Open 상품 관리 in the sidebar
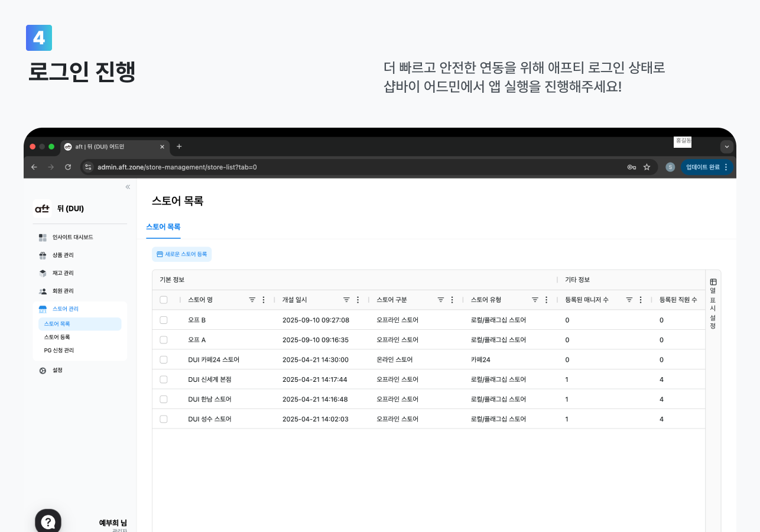The image size is (760, 532). 63,255
